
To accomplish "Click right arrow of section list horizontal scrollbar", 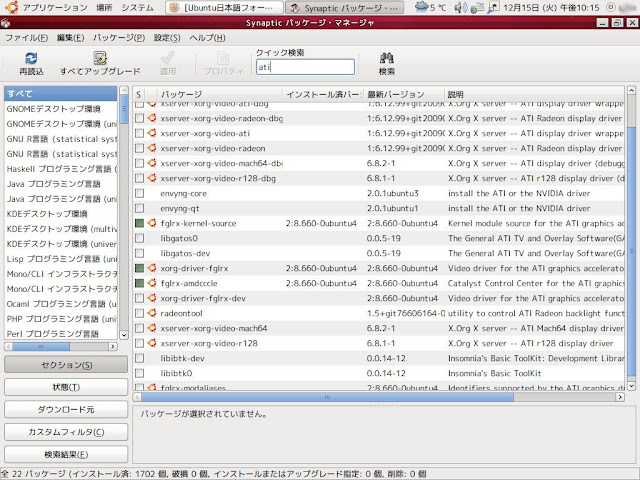I will [x=113, y=347].
